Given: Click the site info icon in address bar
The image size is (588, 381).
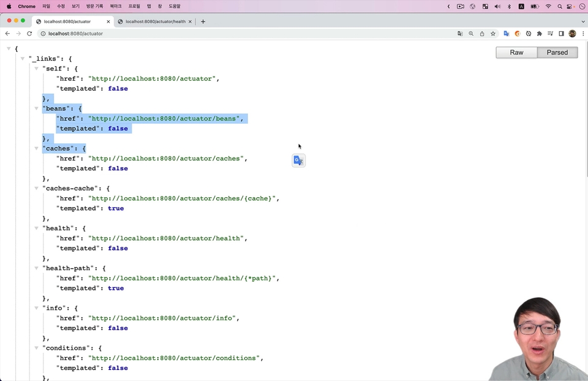Looking at the screenshot, I should click(x=43, y=33).
